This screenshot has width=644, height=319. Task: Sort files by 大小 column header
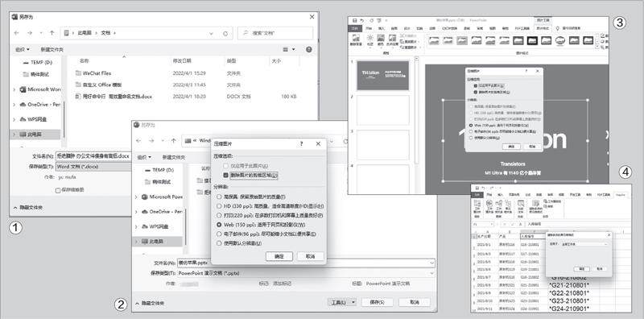[x=275, y=61]
